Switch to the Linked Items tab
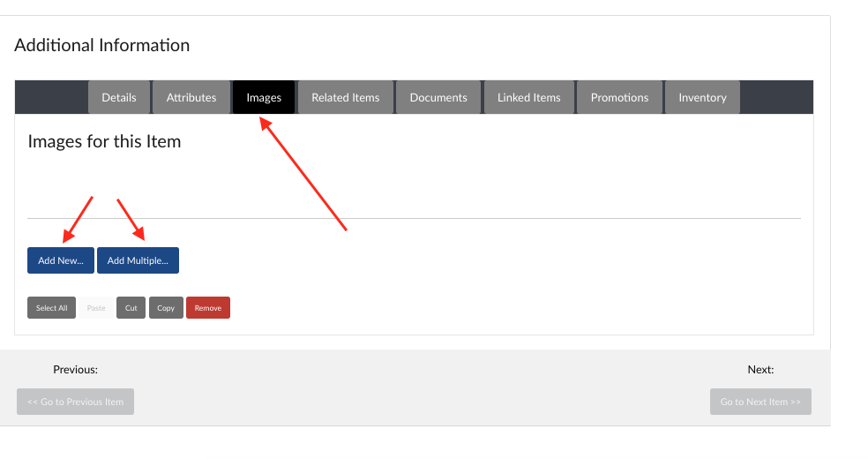The image size is (868, 459). pyautogui.click(x=528, y=97)
